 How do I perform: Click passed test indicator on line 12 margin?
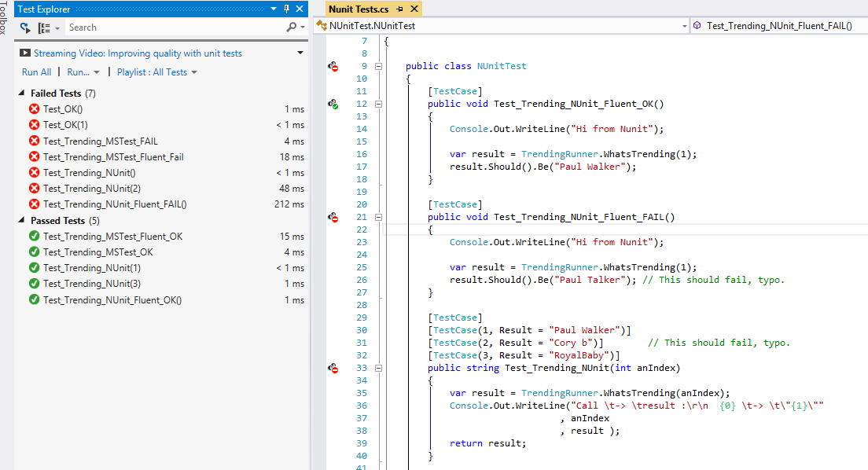tap(333, 104)
